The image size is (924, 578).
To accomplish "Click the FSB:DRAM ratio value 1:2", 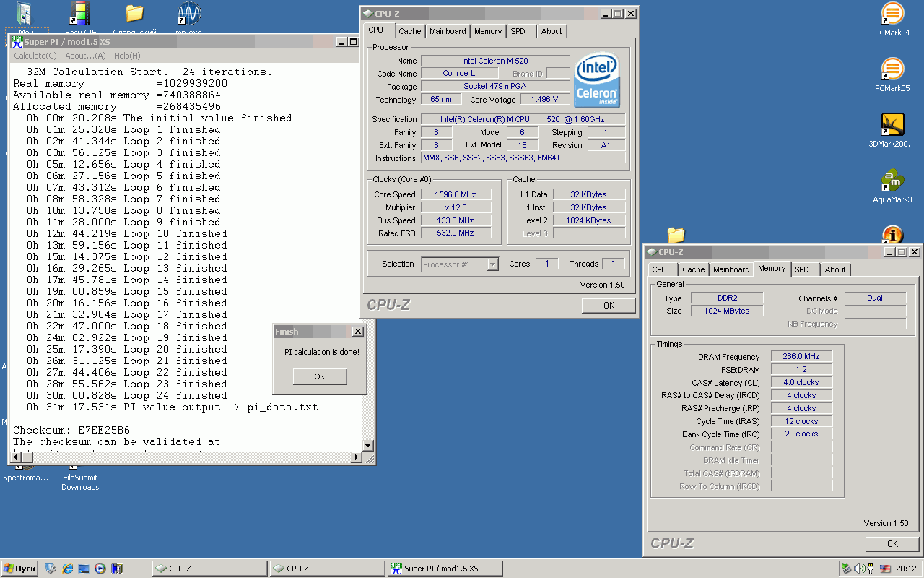I will (x=801, y=370).
